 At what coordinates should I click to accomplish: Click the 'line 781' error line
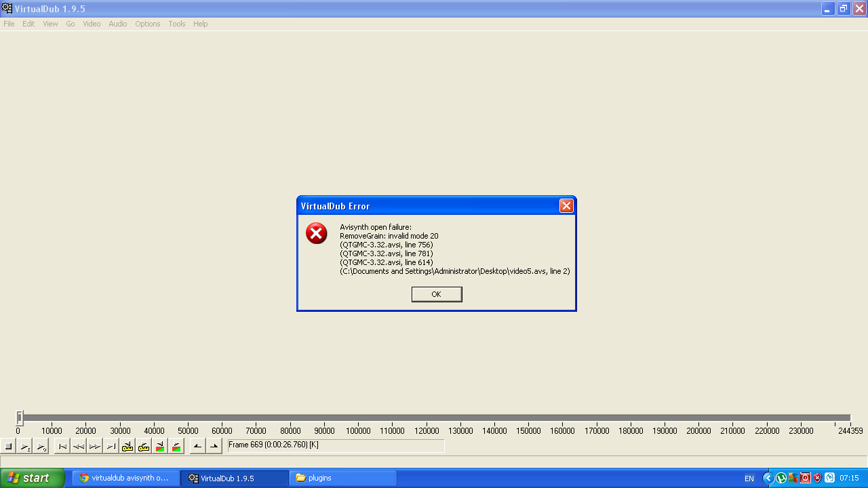click(387, 253)
